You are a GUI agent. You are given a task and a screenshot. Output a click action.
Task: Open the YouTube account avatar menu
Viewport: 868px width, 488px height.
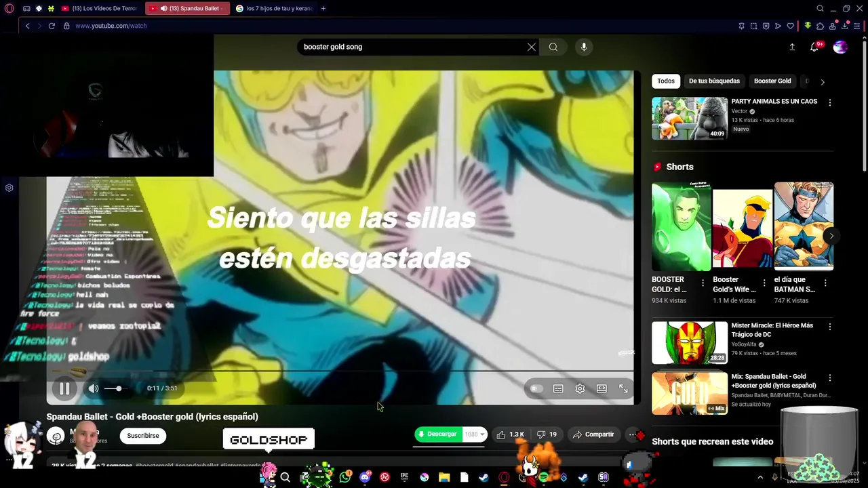pos(840,47)
